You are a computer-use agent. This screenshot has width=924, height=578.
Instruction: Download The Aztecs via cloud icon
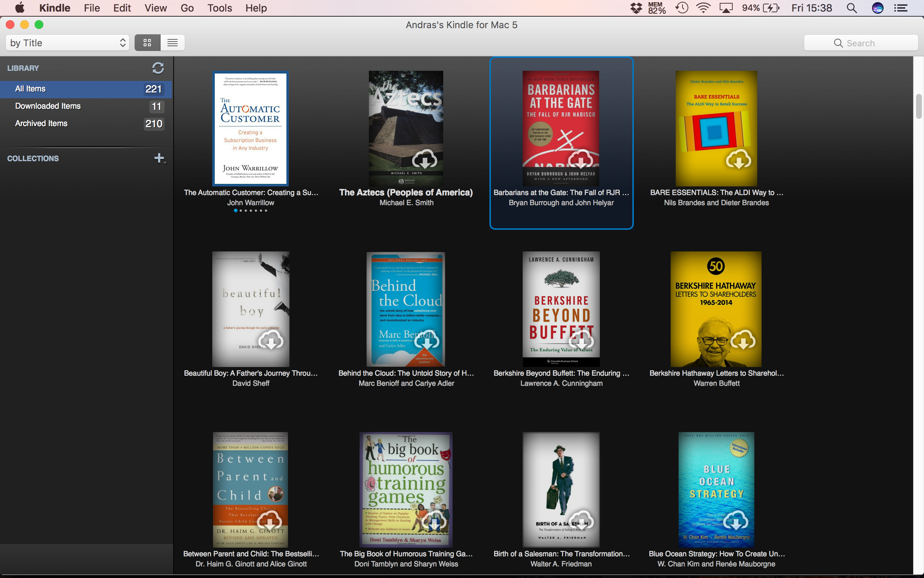click(424, 159)
